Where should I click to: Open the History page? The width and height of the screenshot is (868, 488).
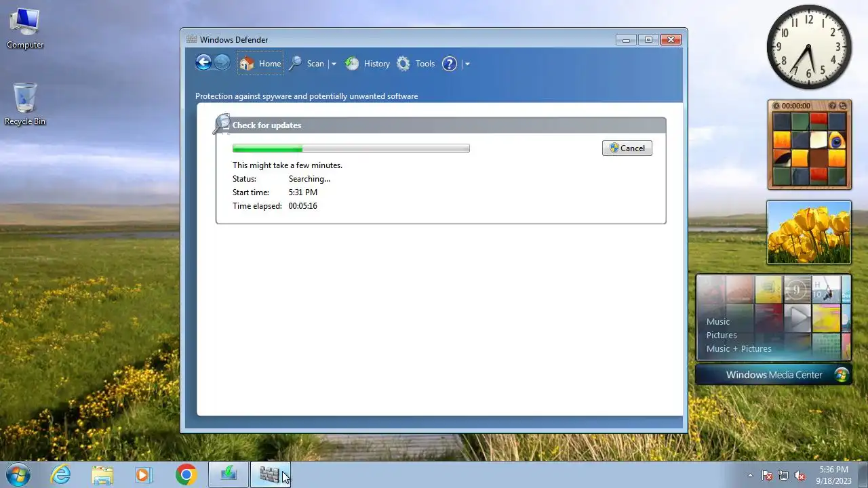click(x=368, y=63)
